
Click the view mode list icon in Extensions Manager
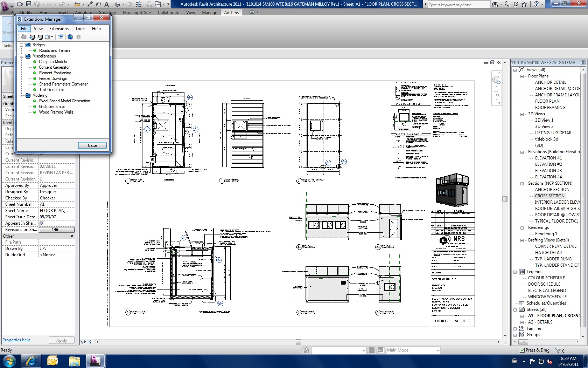tap(48, 37)
